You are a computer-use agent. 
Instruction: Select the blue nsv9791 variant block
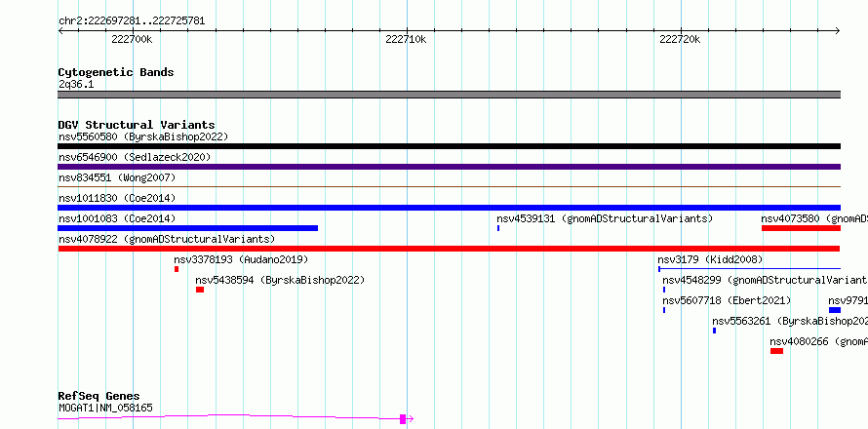[835, 310]
